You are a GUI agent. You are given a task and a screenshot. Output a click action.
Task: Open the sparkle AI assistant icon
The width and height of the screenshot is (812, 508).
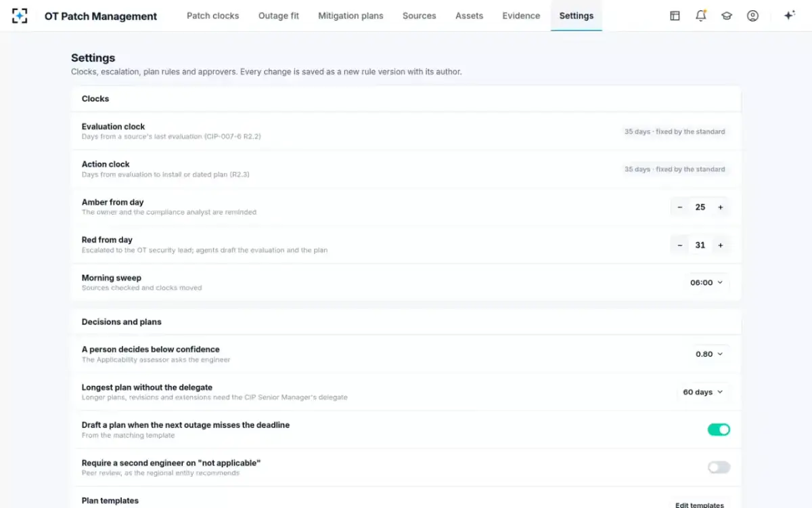(789, 16)
